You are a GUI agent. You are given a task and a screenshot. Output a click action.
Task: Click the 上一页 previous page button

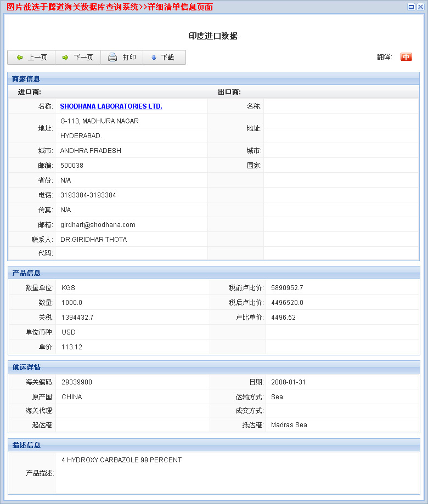[32, 58]
